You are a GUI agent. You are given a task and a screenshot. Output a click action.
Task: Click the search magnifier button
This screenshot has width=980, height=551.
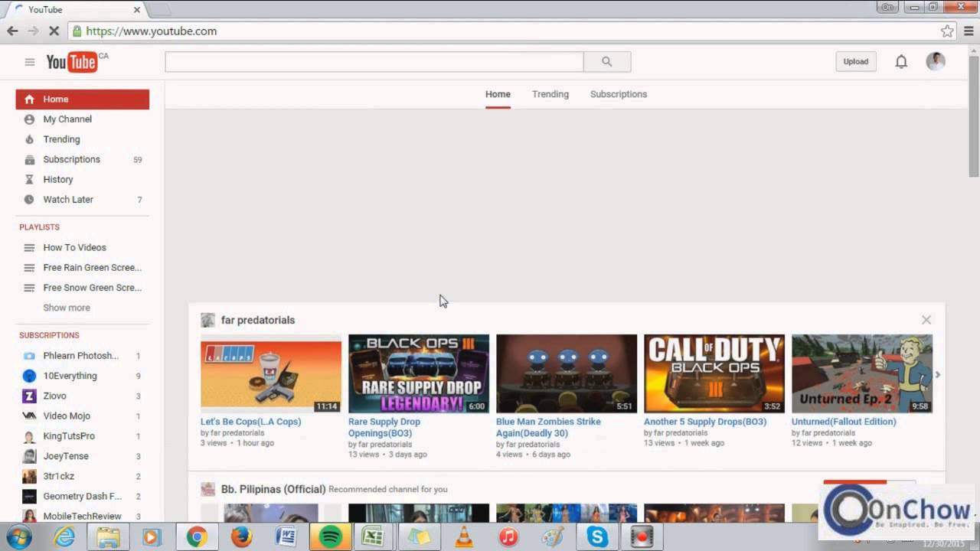pyautogui.click(x=607, y=62)
